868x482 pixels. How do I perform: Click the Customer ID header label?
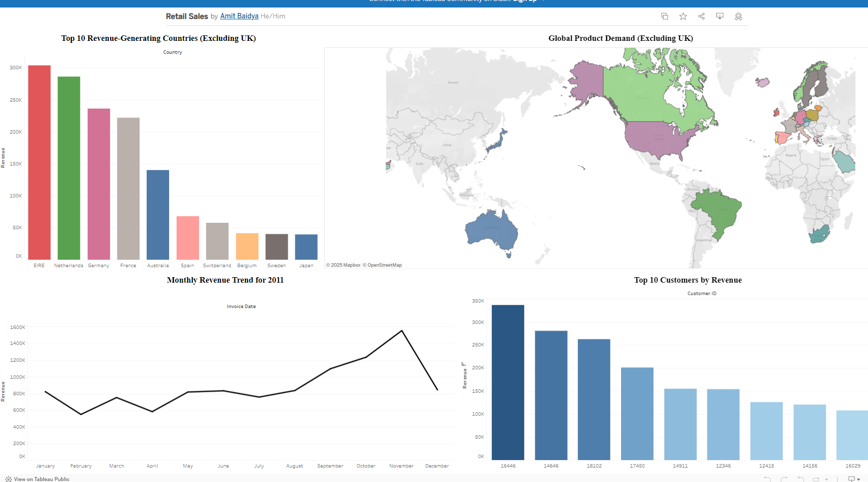[702, 294]
